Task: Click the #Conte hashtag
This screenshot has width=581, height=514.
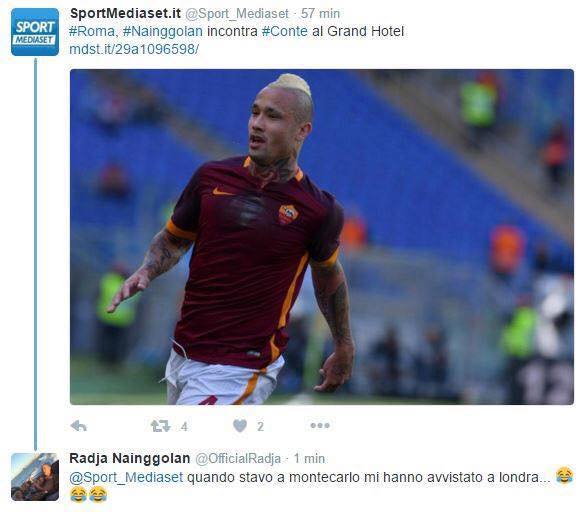Action: tap(285, 31)
